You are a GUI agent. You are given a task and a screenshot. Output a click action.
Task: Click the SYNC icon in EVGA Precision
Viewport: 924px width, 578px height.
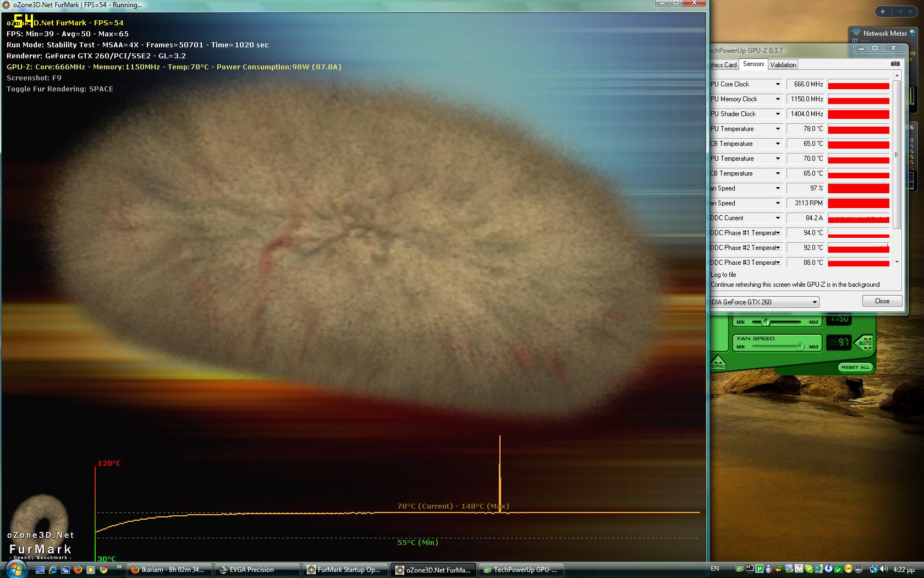coord(718,363)
